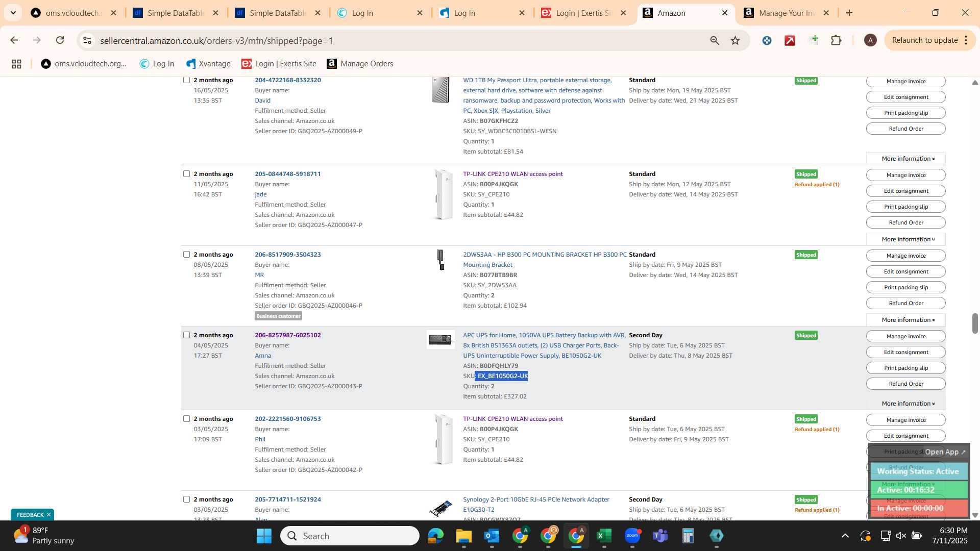Click the zoom magnifier icon in address bar

pyautogui.click(x=715, y=40)
